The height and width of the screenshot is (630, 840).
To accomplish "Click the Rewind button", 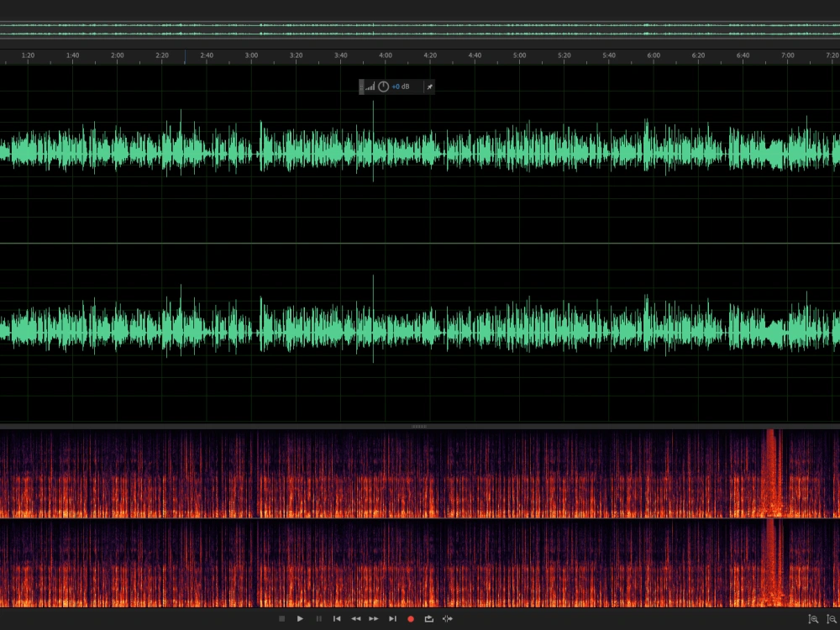I will pyautogui.click(x=355, y=619).
